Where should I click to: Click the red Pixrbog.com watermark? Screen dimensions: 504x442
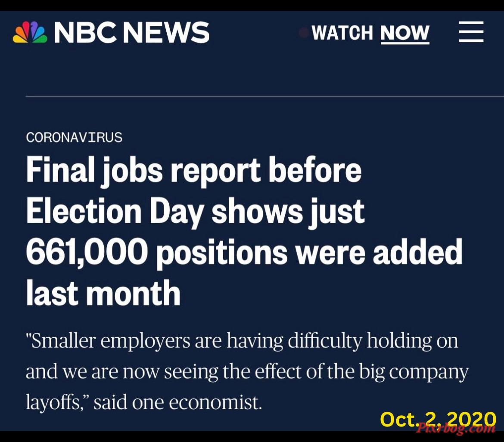[456, 428]
